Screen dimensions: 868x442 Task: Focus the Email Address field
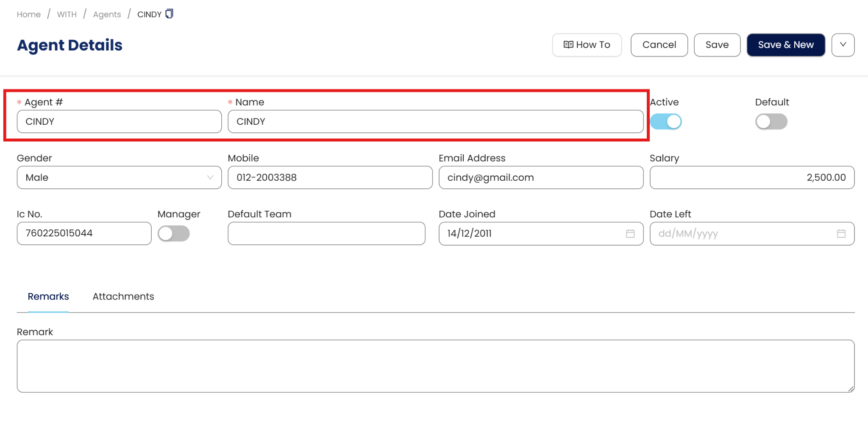pos(541,178)
